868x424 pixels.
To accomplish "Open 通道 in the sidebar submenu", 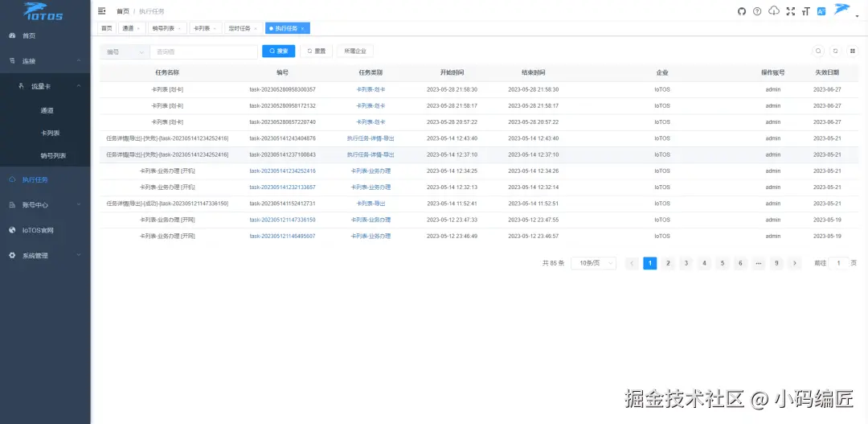I will coord(47,110).
